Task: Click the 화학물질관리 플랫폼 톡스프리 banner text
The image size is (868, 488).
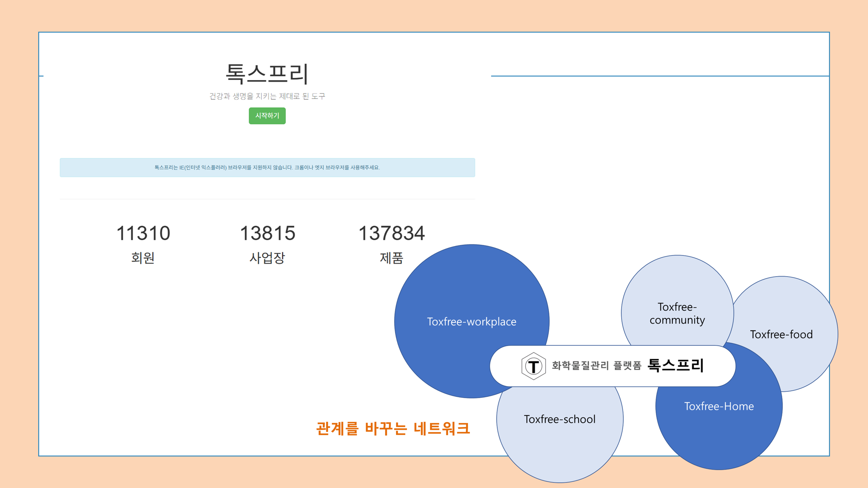Action: pos(628,365)
